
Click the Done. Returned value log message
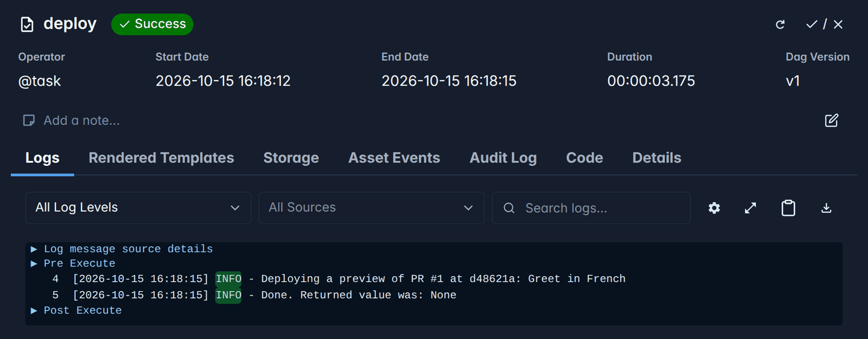359,295
